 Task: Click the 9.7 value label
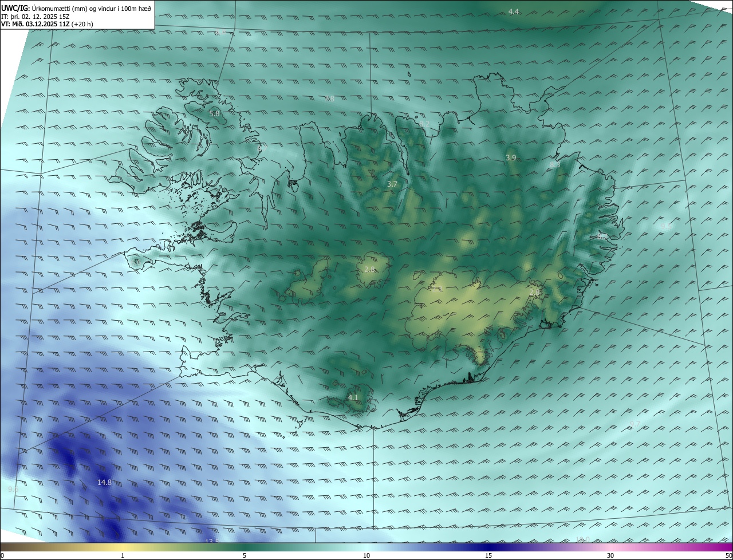[x=635, y=424]
